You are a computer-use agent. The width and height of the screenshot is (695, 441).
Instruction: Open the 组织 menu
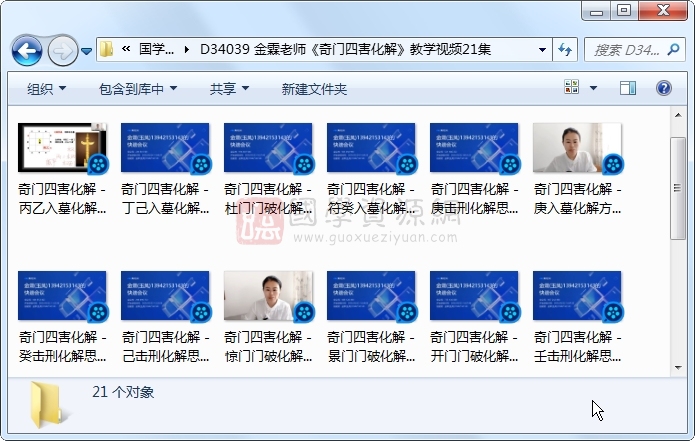click(x=47, y=89)
